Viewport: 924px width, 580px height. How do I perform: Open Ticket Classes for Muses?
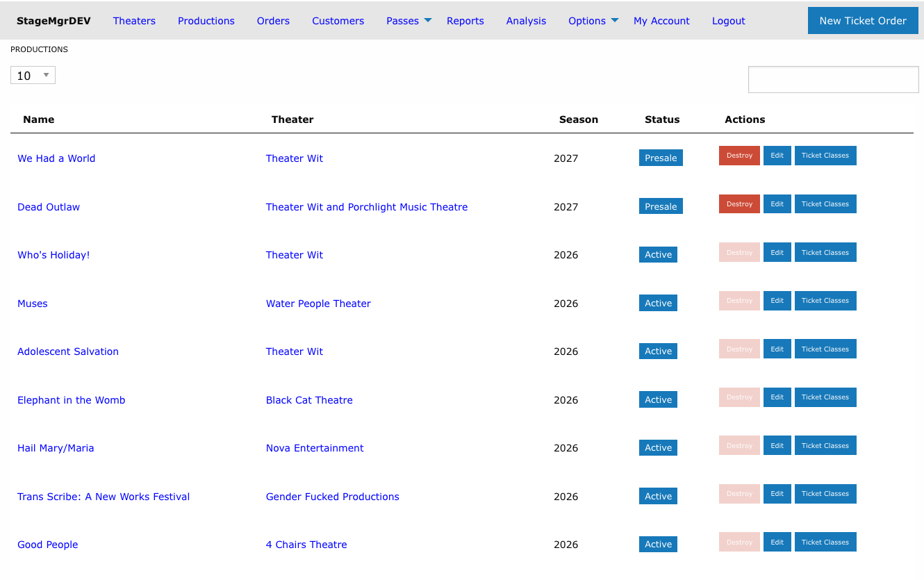point(825,301)
